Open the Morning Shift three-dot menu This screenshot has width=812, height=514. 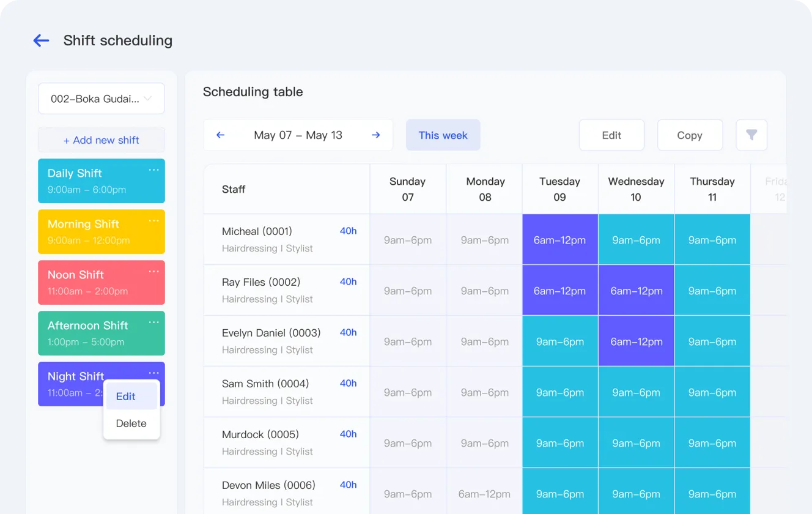153,220
